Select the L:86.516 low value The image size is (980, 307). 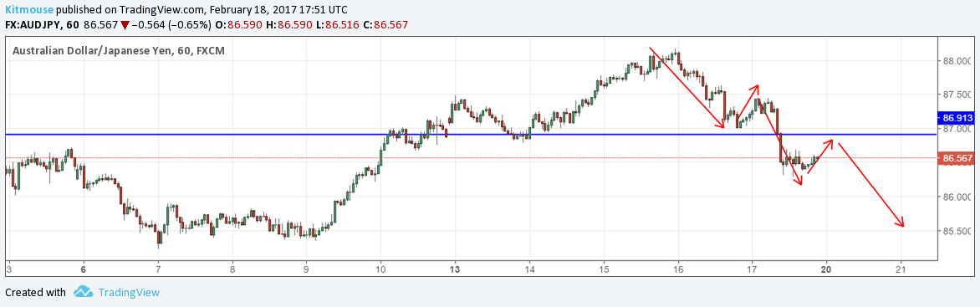338,24
